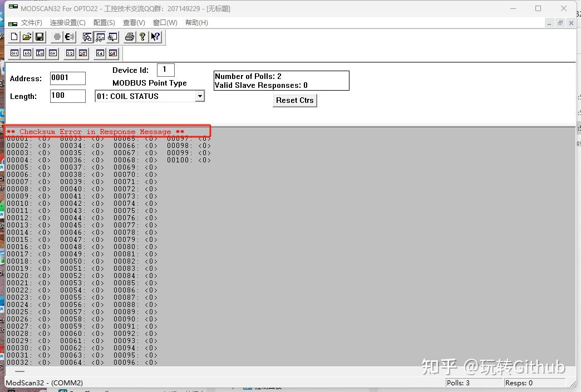Viewport: 581px width, 392px height.
Task: Switch data display to binary format icon
Action: click(x=14, y=53)
